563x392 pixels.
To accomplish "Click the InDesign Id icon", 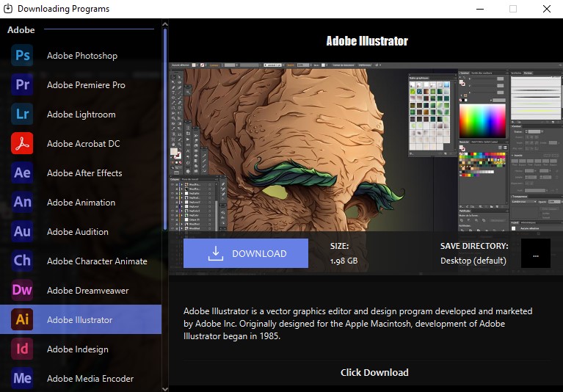I will pyautogui.click(x=23, y=349).
